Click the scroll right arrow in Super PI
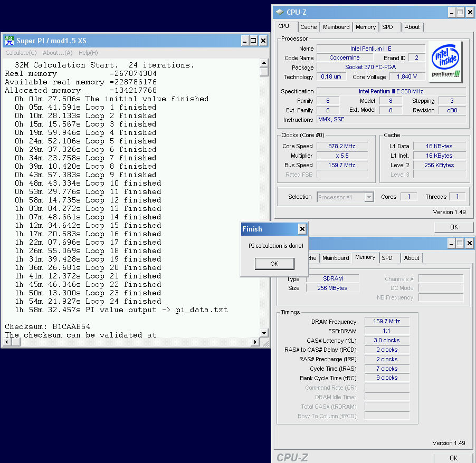Screen dimensions: 476x463 click(255, 342)
